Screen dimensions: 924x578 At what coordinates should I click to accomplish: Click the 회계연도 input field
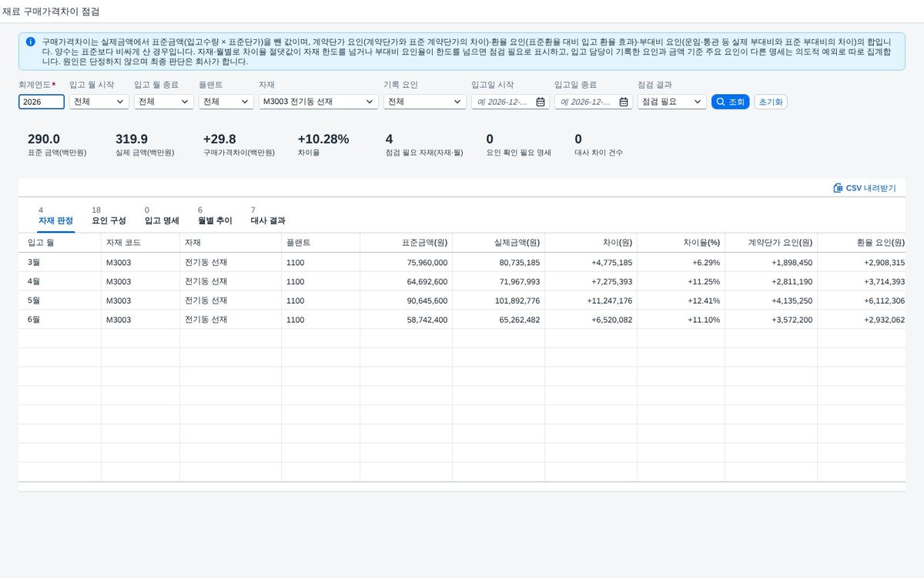click(42, 102)
